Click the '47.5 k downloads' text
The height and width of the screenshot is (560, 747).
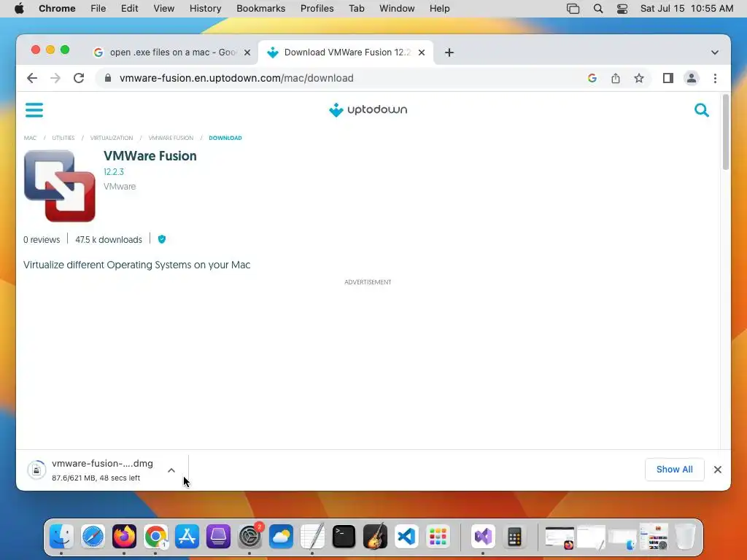point(109,239)
